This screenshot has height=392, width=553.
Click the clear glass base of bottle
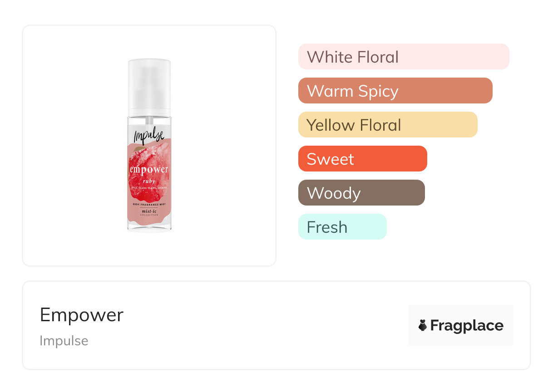149,228
